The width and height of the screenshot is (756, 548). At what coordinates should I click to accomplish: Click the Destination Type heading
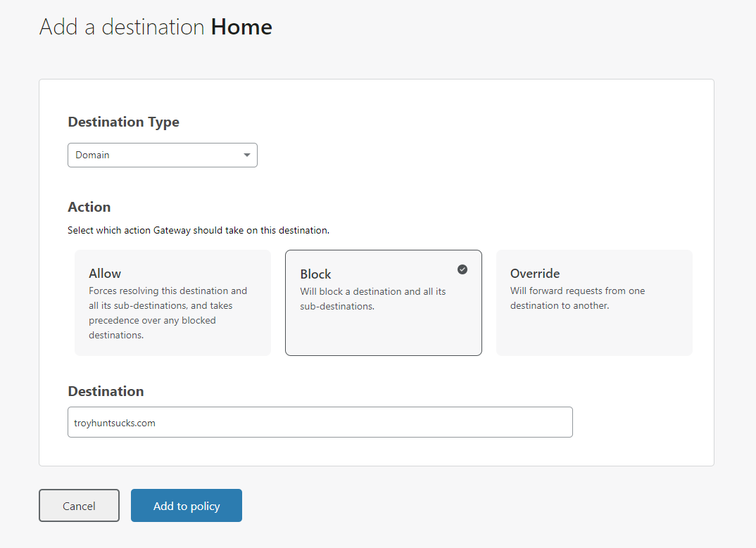pos(123,122)
